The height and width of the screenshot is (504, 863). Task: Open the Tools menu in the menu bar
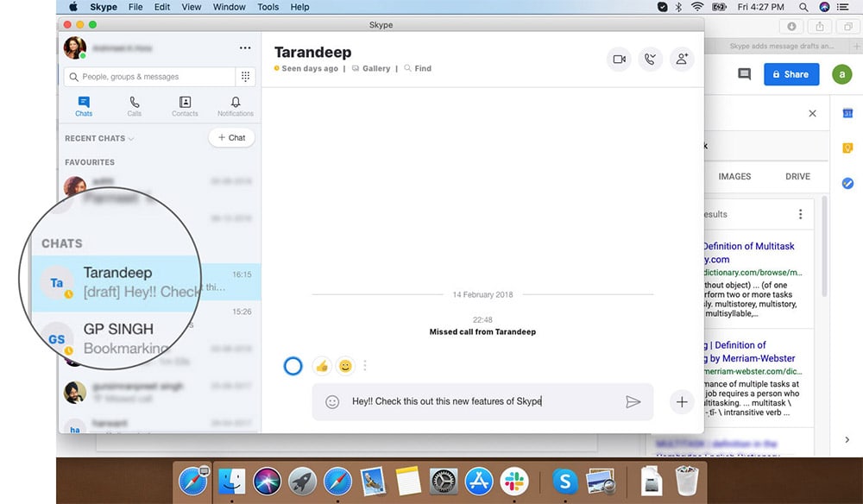(x=268, y=7)
